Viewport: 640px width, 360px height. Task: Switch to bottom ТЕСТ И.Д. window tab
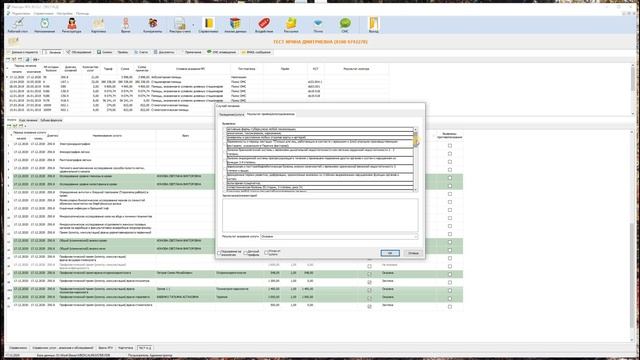[x=145, y=348]
